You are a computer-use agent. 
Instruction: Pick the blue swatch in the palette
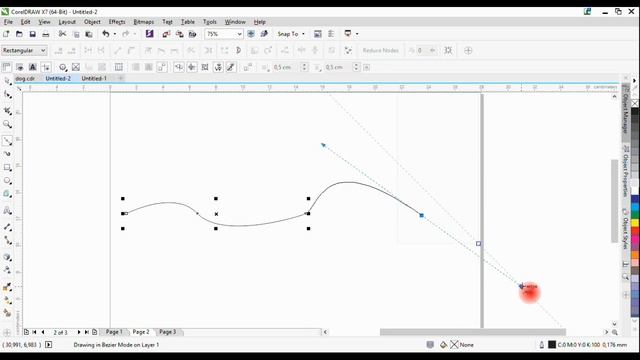pyautogui.click(x=635, y=199)
